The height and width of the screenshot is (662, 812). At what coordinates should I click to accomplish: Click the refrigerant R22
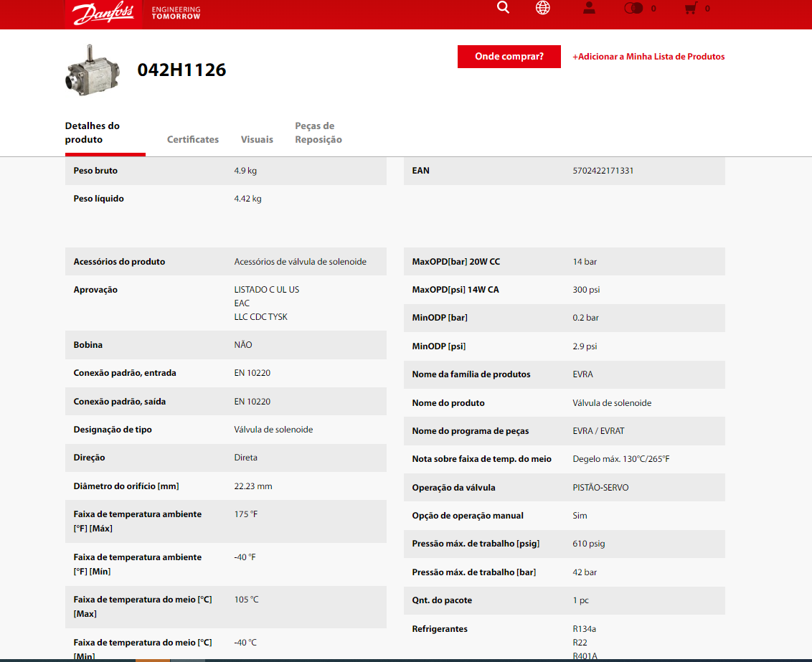(580, 643)
